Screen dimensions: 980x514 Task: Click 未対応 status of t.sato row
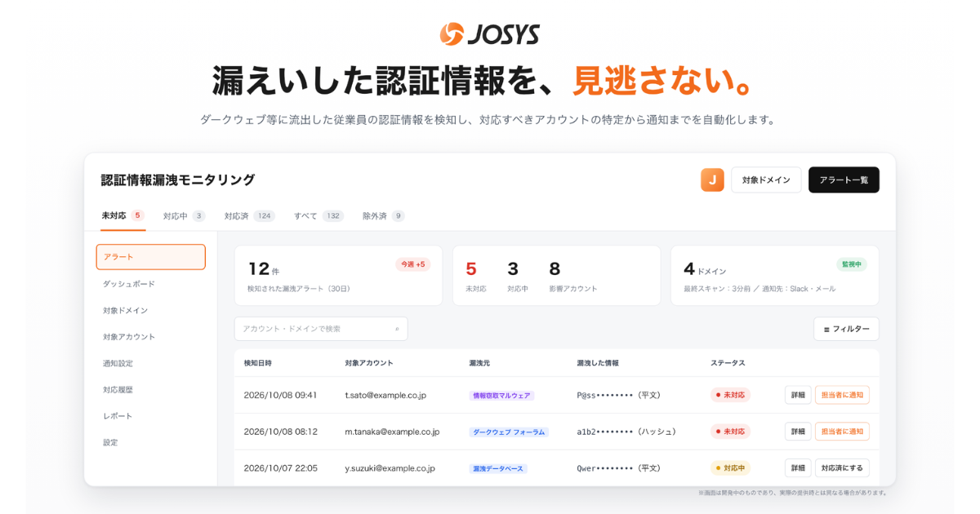[730, 395]
